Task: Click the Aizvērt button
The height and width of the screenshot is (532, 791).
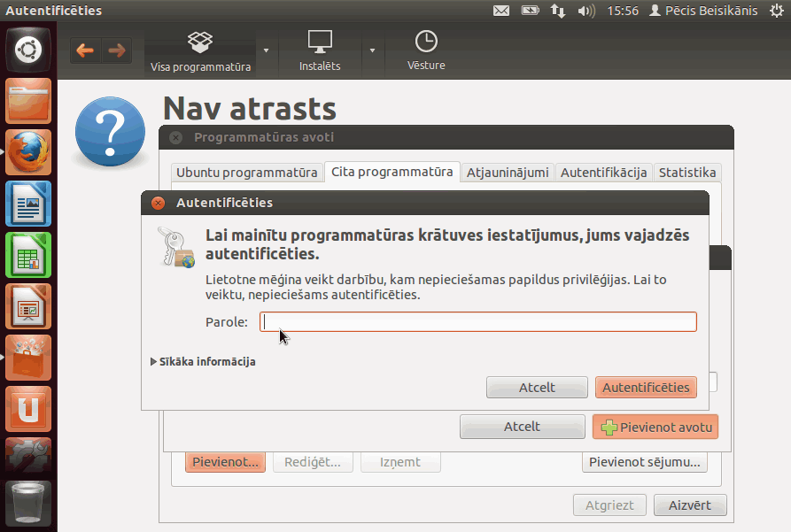Action: click(690, 505)
